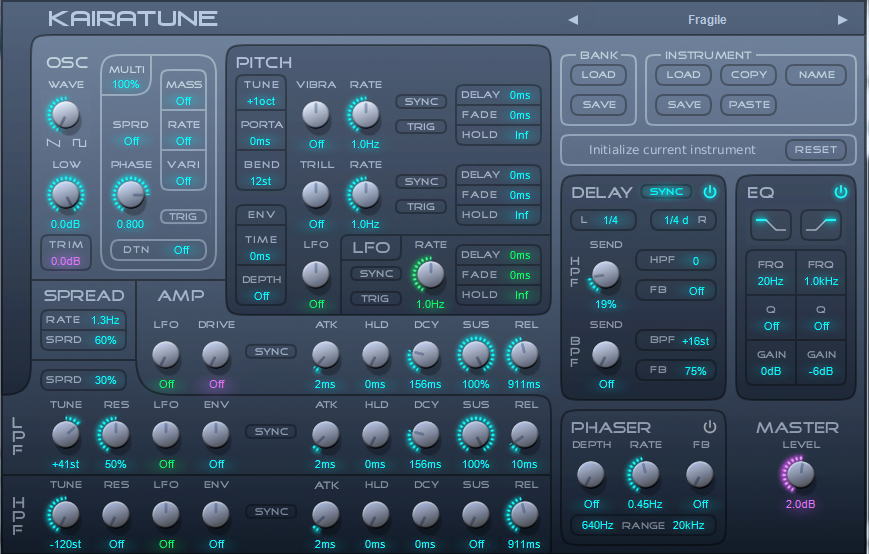Viewport: 869px width, 554px height.
Task: Toggle Delay SYNC button
Action: pyautogui.click(x=667, y=192)
